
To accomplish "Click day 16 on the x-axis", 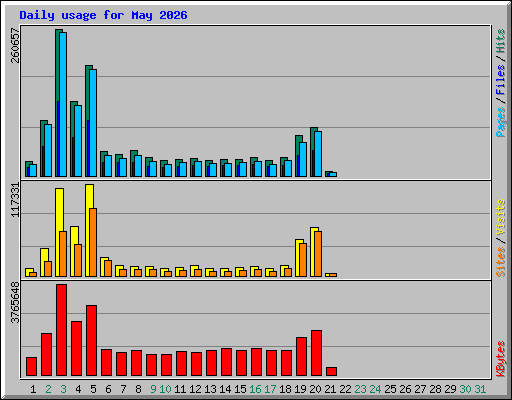I will pyautogui.click(x=255, y=389).
